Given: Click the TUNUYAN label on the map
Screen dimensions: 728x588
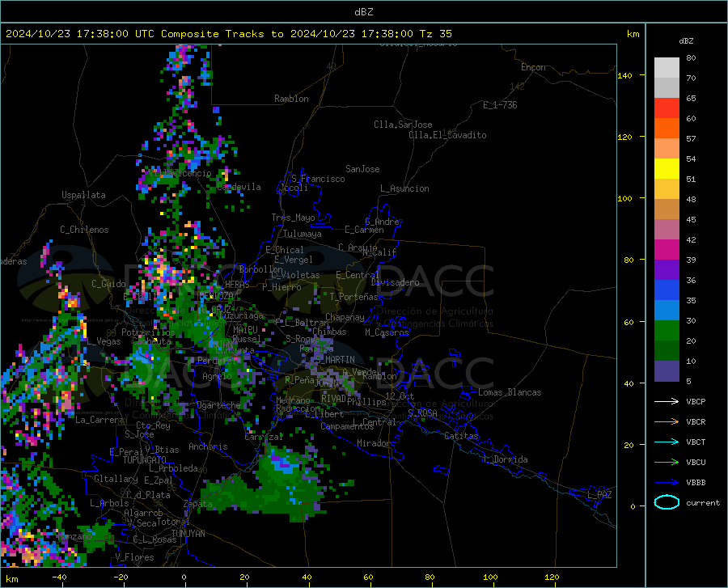Looking at the screenshot, I should tap(188, 534).
